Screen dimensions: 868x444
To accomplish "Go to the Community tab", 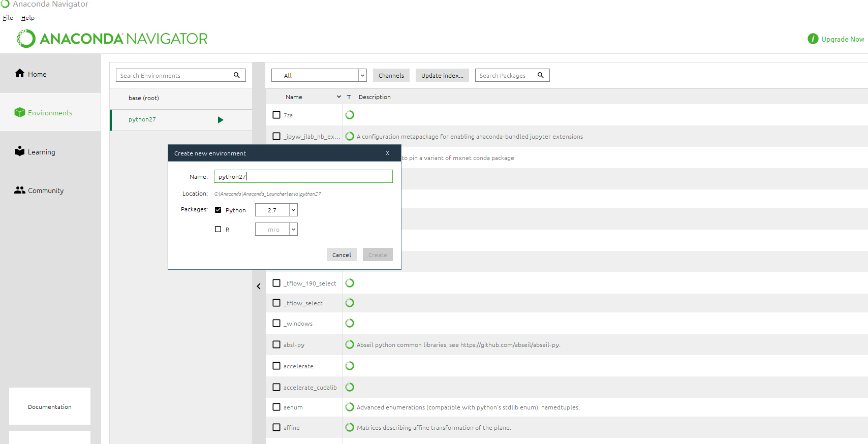I will click(50, 191).
